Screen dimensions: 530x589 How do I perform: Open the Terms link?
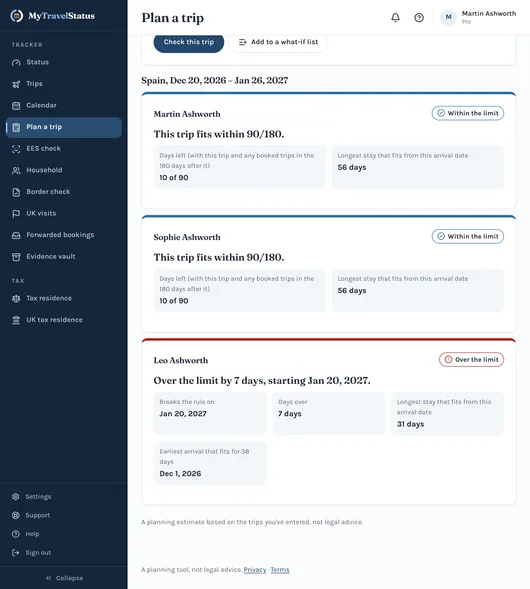[280, 569]
